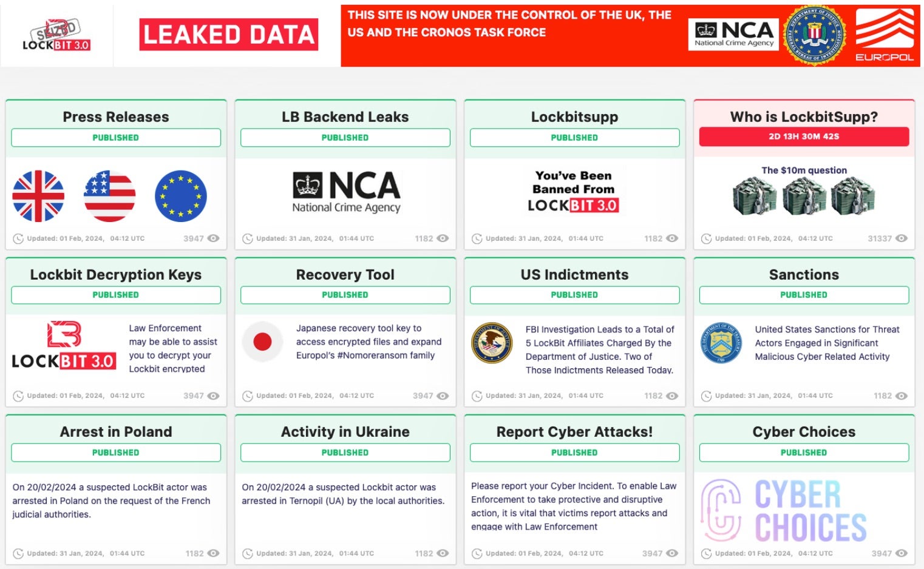Click the UK flag in Press Releases

tap(38, 196)
